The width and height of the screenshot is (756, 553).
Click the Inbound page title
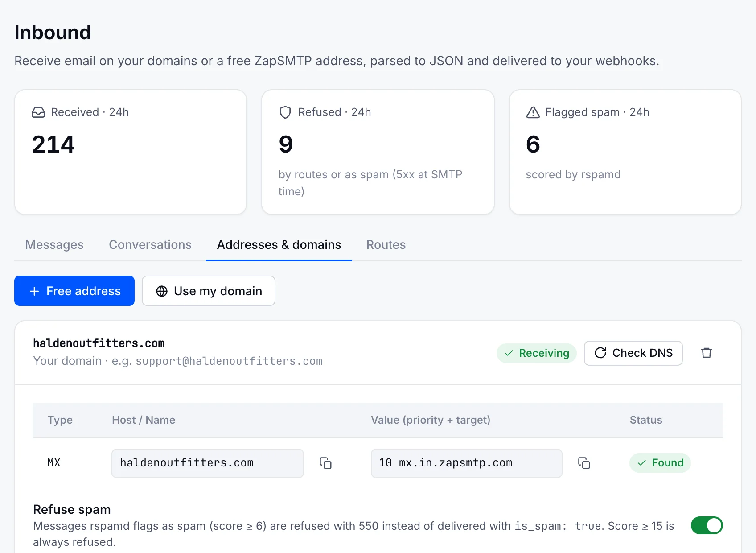(53, 33)
